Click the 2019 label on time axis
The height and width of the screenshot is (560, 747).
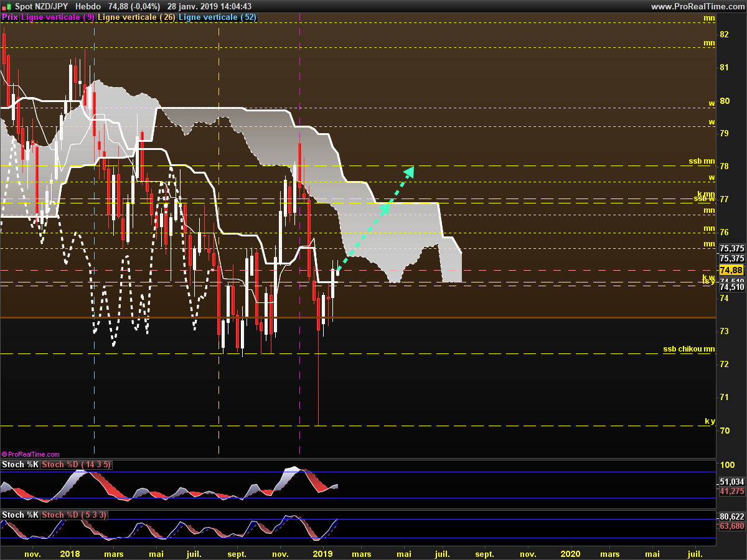(x=322, y=553)
